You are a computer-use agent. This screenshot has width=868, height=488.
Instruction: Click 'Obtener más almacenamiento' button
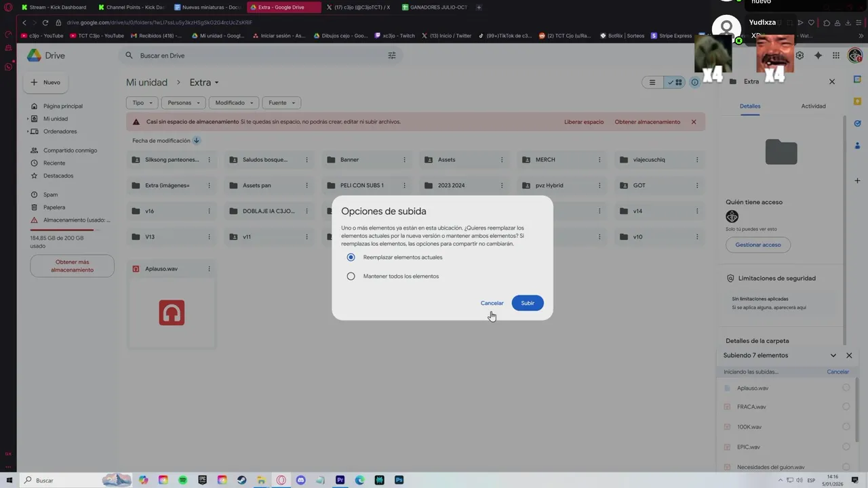[72, 266]
